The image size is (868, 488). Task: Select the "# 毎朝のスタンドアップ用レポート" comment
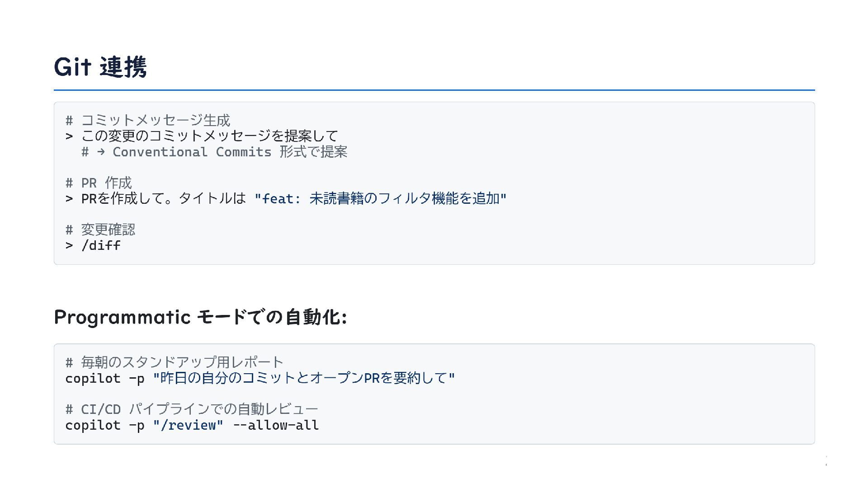(175, 362)
